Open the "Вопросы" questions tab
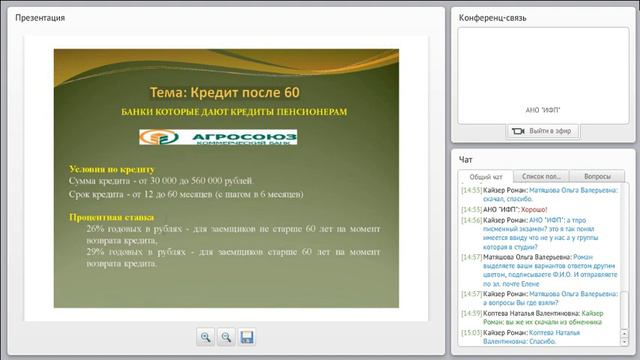 pos(597,176)
